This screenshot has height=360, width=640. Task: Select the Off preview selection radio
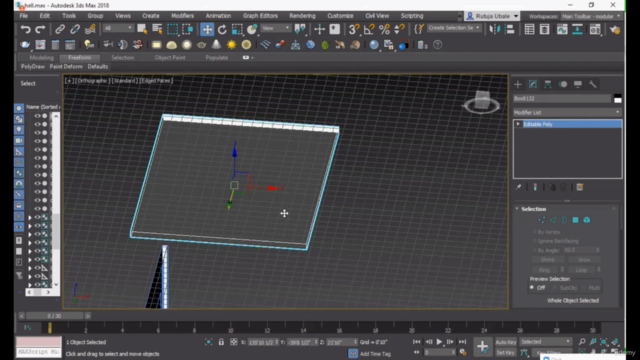click(532, 288)
